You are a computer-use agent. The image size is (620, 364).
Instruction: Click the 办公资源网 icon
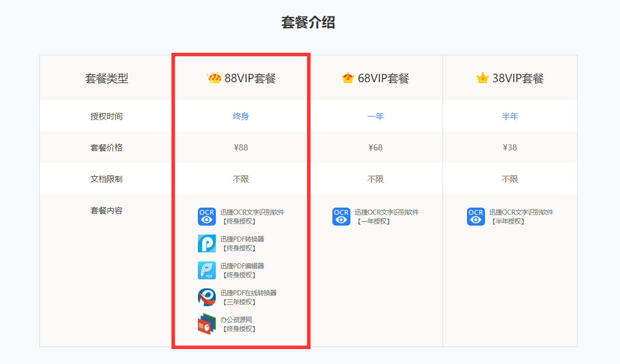pos(206,323)
